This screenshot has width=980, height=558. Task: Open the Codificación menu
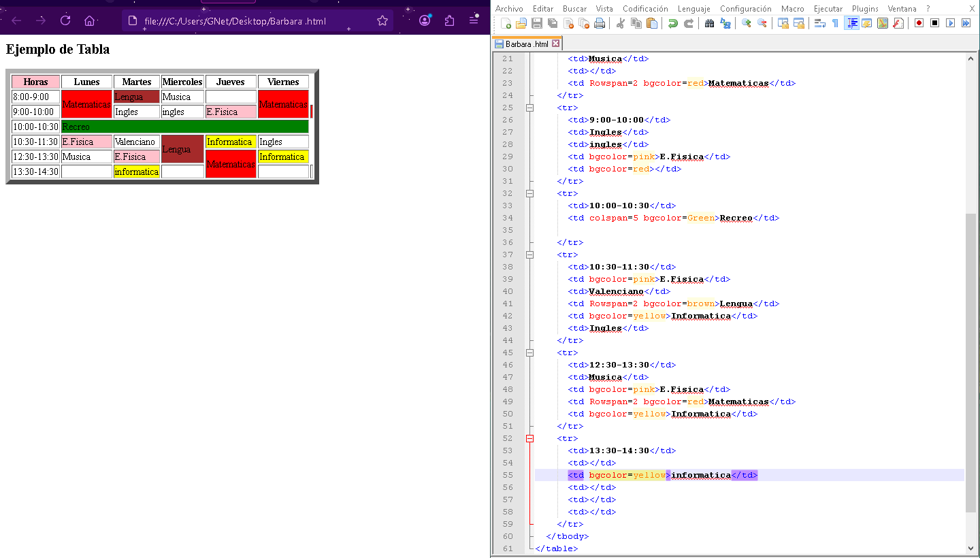click(645, 9)
